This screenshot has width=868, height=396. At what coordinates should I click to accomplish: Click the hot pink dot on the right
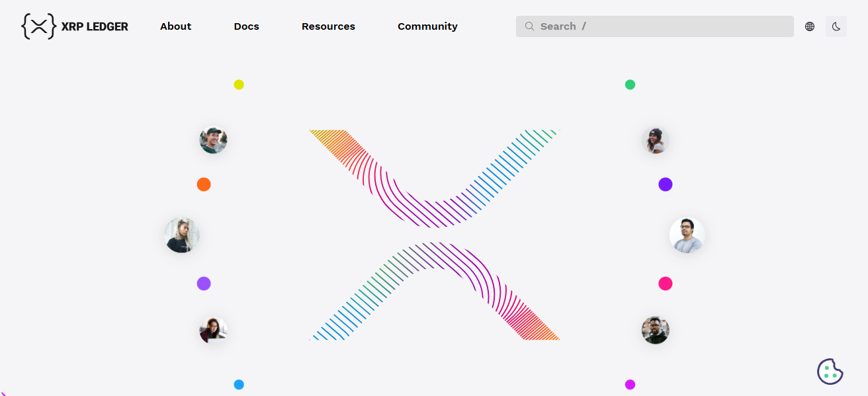(x=666, y=284)
